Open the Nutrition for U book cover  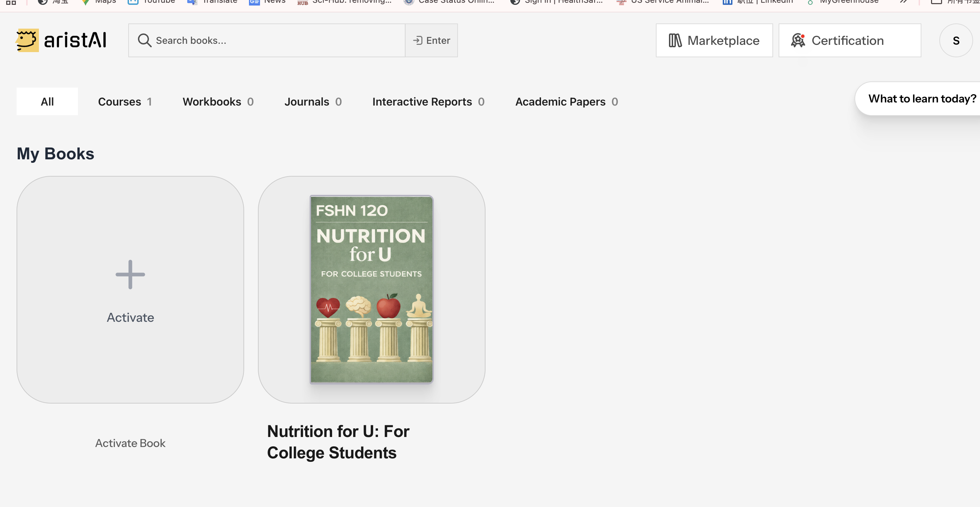click(371, 290)
